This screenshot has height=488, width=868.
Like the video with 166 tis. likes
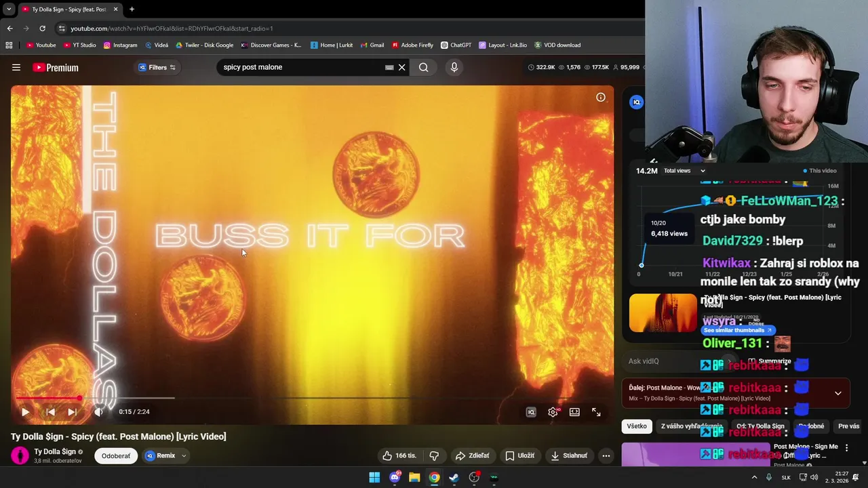click(399, 455)
